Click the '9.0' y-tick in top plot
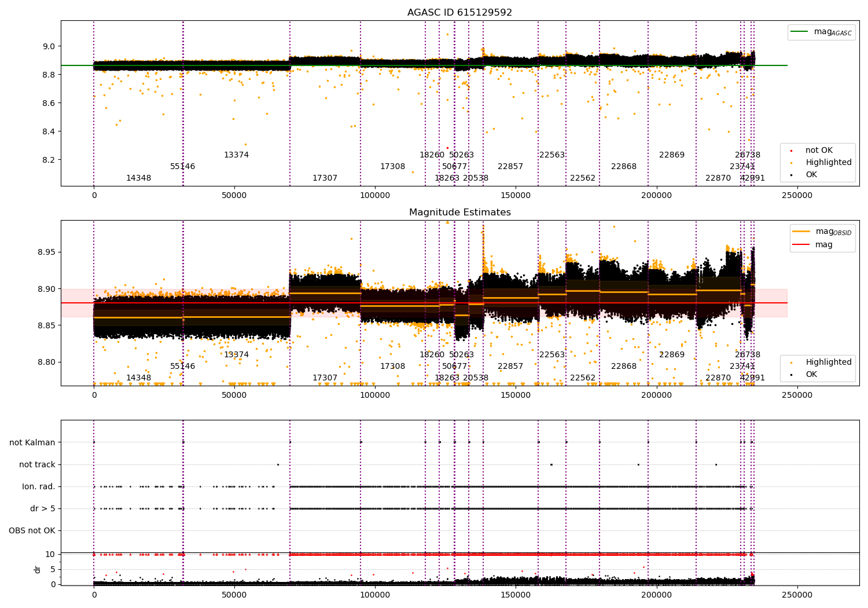Viewport: 868px width, 608px height. point(49,47)
